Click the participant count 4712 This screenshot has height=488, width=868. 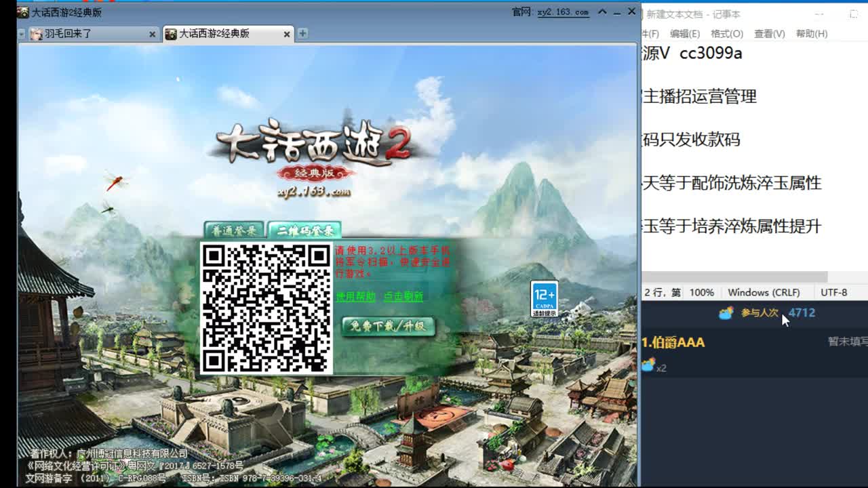click(x=802, y=312)
